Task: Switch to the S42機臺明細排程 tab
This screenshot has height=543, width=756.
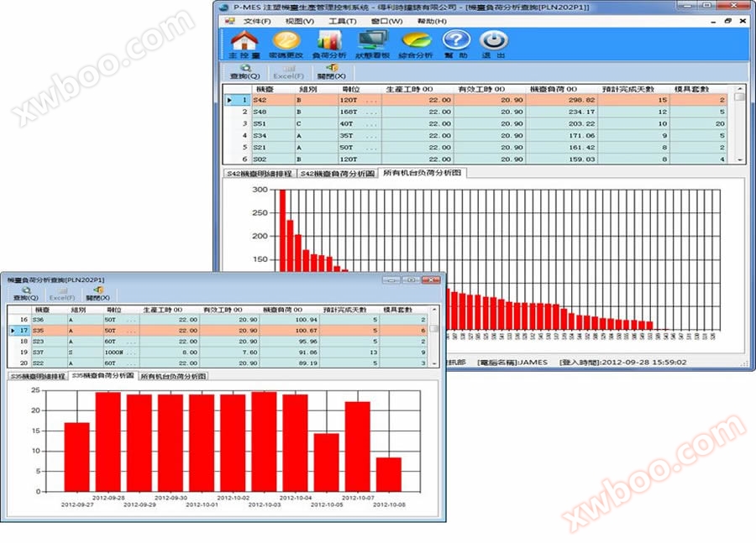Action: pyautogui.click(x=258, y=173)
